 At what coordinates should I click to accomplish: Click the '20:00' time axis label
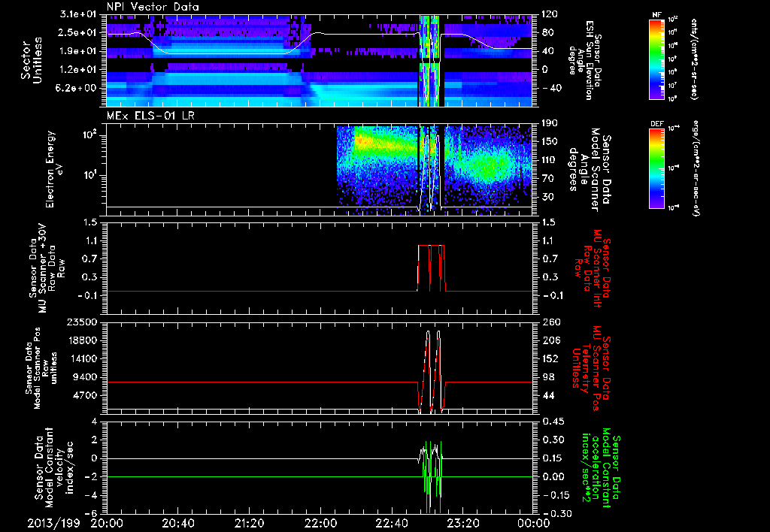107,523
